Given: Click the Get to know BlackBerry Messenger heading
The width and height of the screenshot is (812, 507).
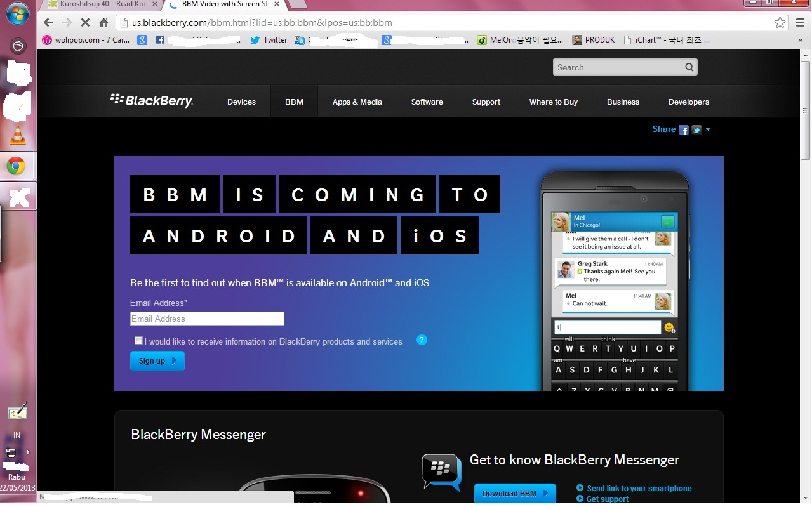Looking at the screenshot, I should click(x=575, y=460).
